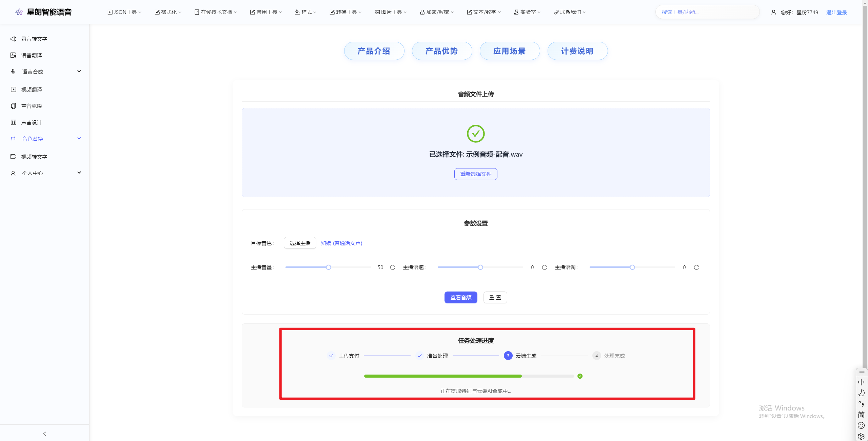Click the 已选择文件 示例音频-配音.wav text

point(476,154)
